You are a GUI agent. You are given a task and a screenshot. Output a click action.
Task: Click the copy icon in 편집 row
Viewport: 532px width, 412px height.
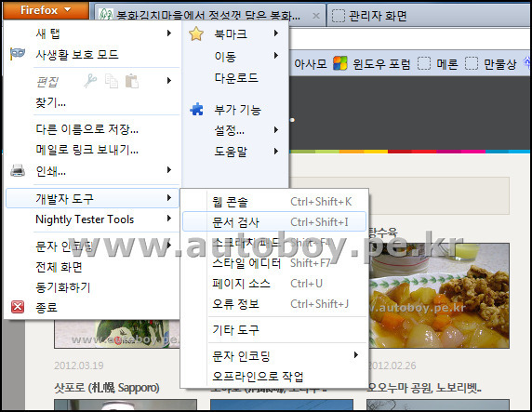(112, 81)
